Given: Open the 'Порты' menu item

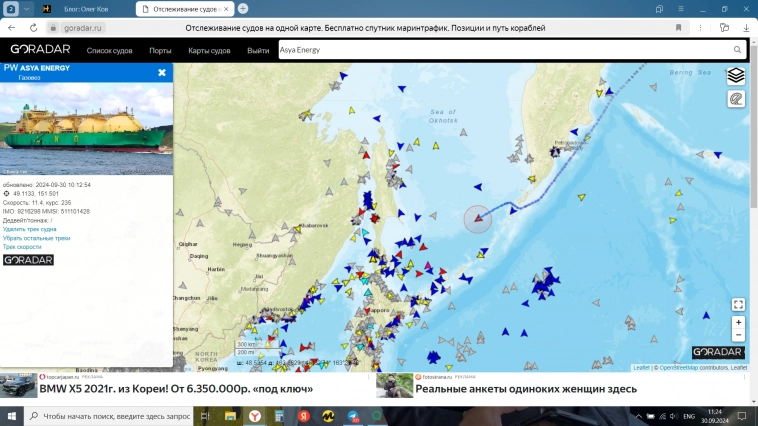Looking at the screenshot, I should point(160,50).
